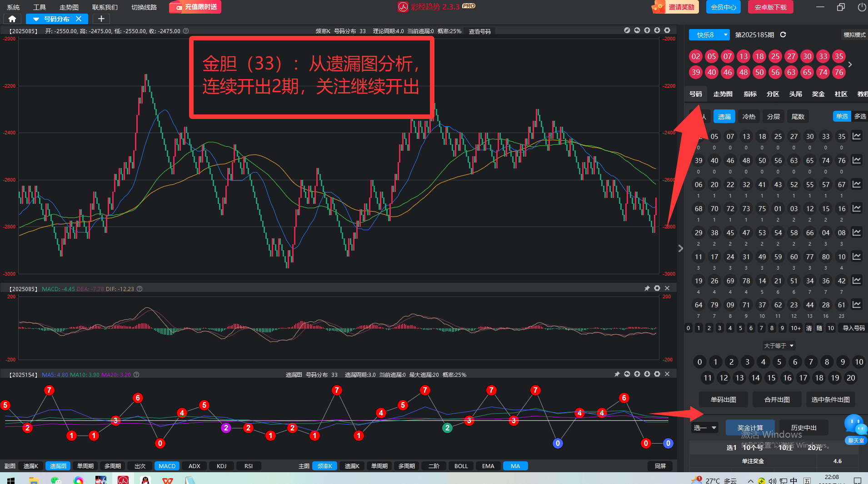The height and width of the screenshot is (484, 868).
Task: Switch filter to 冷热
Action: pyautogui.click(x=749, y=117)
